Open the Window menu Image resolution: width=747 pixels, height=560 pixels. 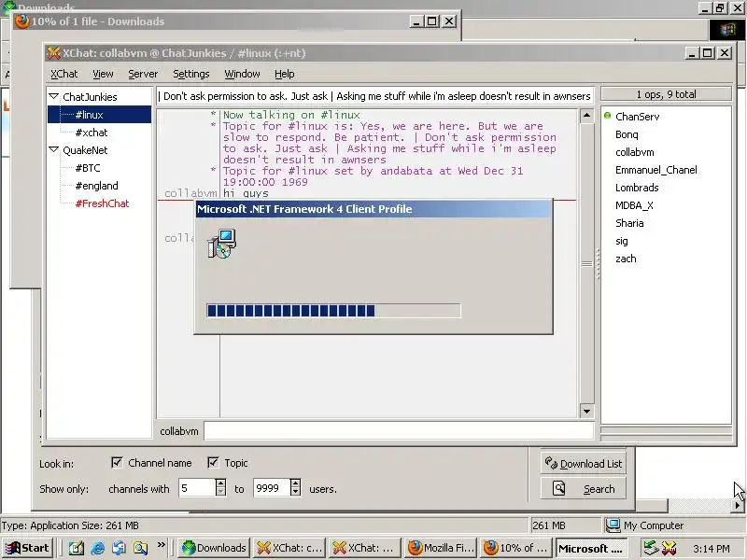click(242, 74)
